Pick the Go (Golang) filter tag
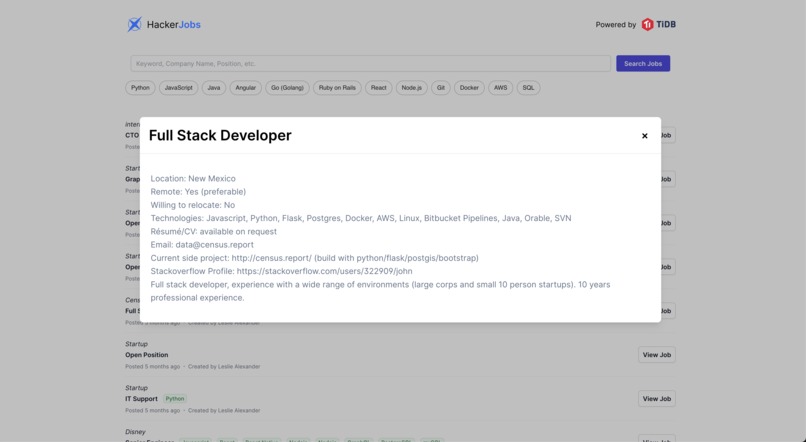 point(287,88)
